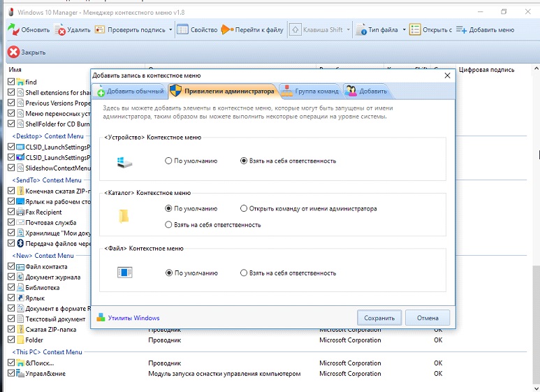Click the Bluetooth icon by Передача файлов

coord(20,243)
